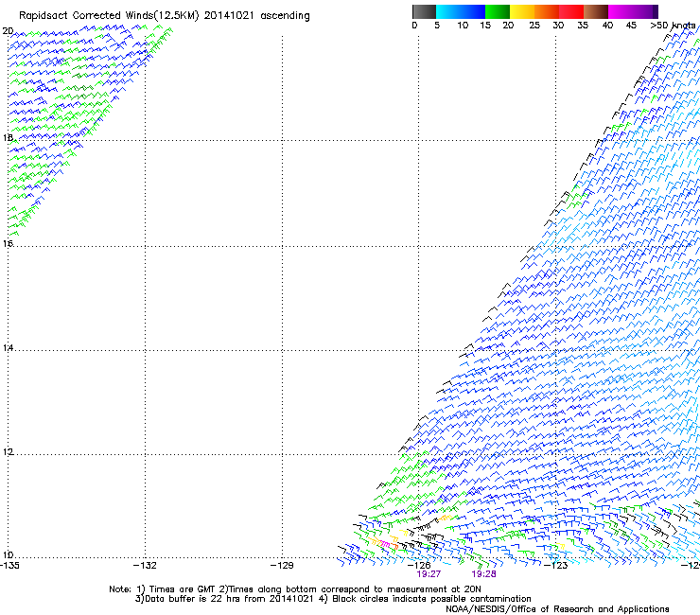700x615 pixels.
Task: Click the latitude label '14'
Action: pyautogui.click(x=8, y=347)
